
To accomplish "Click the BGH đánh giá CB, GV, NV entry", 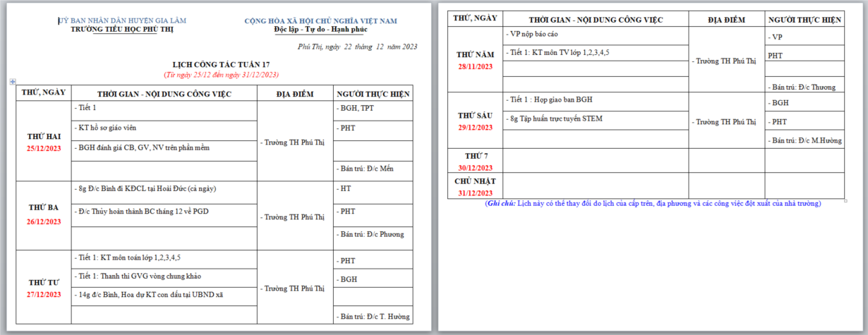I will (x=144, y=147).
